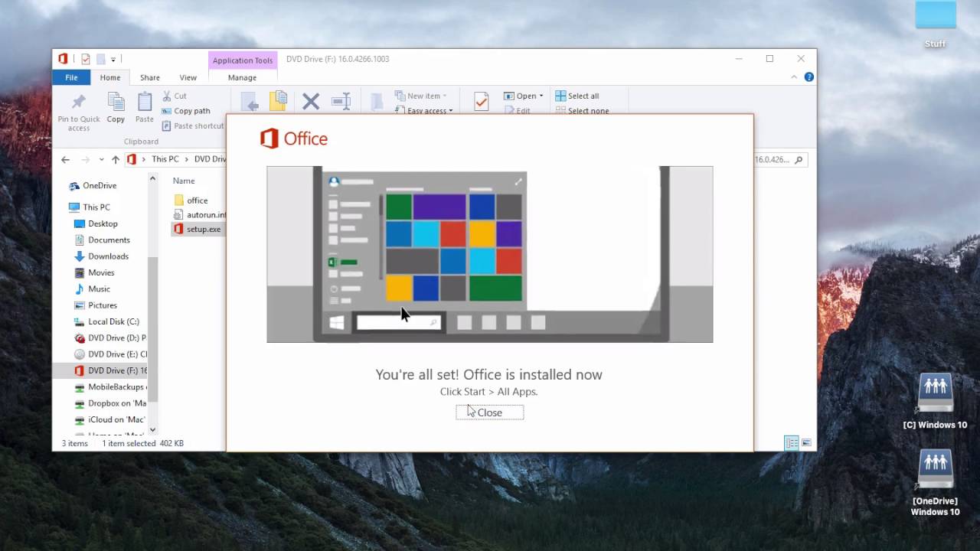
Task: Click the Copy to folder icon
Action: (278, 102)
